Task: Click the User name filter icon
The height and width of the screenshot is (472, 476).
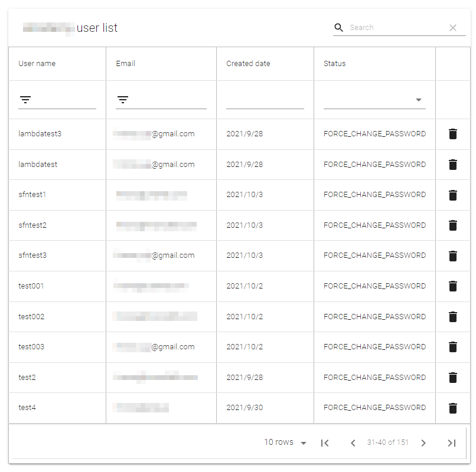Action: (x=25, y=100)
